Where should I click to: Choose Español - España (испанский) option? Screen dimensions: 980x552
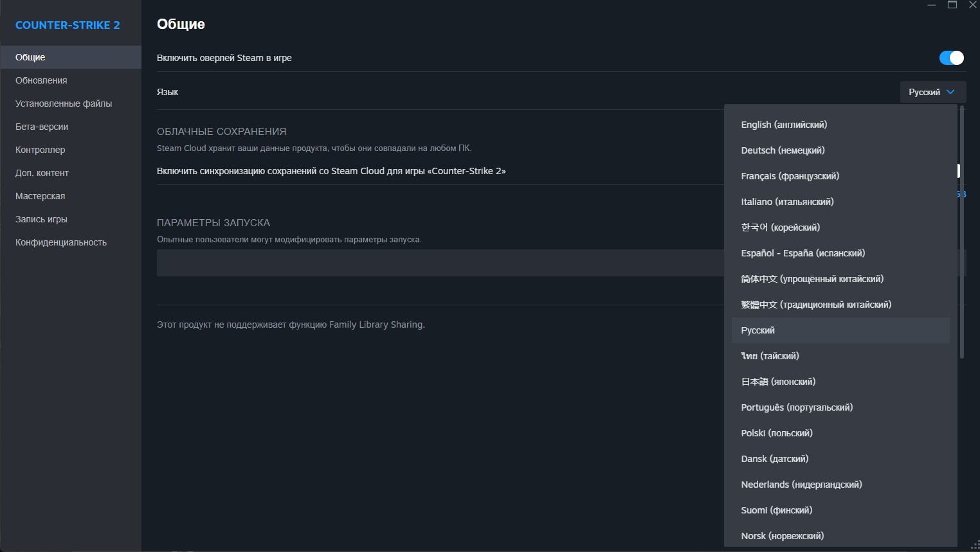[x=803, y=253]
